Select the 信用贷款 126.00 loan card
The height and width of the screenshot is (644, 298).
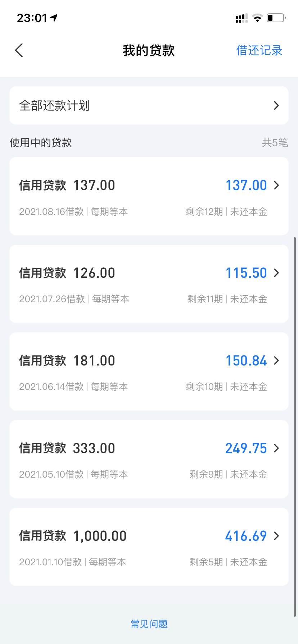(149, 284)
